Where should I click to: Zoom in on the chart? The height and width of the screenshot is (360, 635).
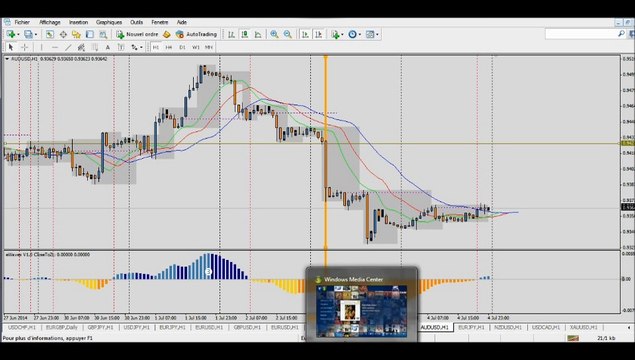tap(274, 34)
